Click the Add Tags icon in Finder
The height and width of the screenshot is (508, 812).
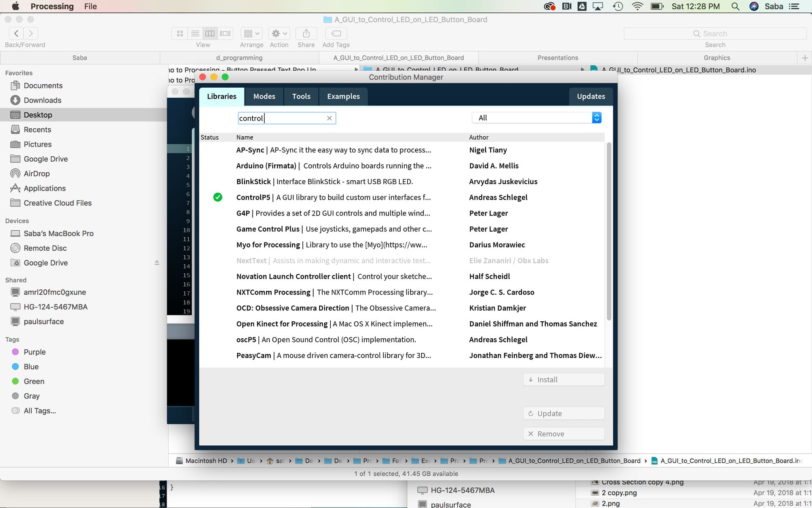point(336,33)
